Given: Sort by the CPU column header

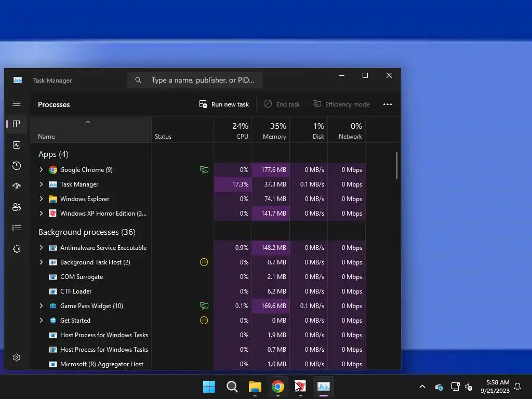Looking at the screenshot, I should tap(233, 130).
